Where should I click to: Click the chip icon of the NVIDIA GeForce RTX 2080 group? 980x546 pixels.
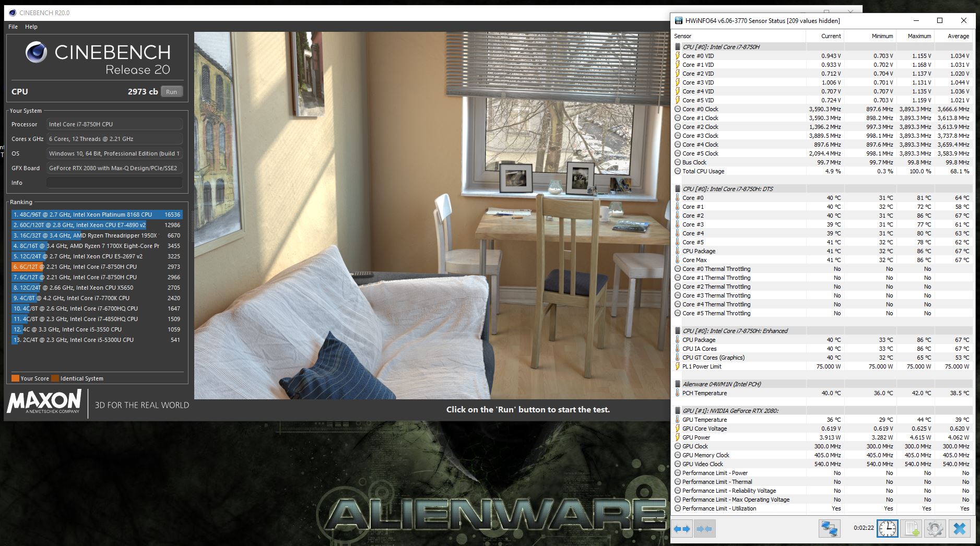click(678, 411)
